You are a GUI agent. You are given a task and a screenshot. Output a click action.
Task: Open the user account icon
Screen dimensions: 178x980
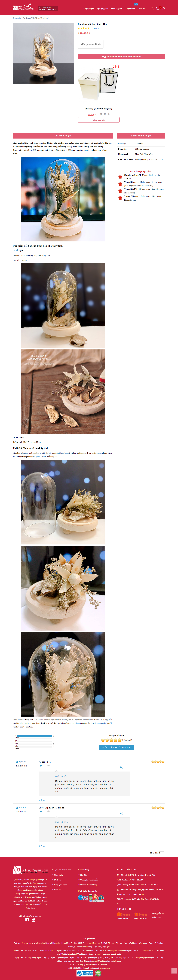click(x=164, y=8)
